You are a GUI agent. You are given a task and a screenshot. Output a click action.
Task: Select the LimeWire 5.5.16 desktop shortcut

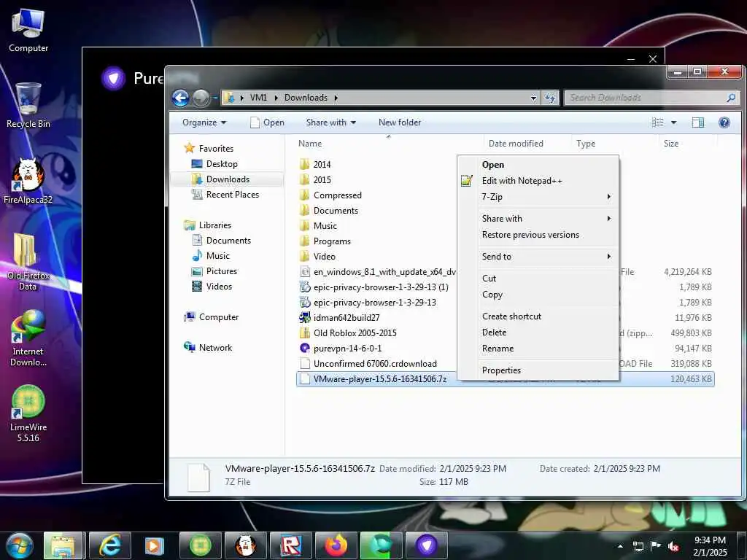(28, 413)
